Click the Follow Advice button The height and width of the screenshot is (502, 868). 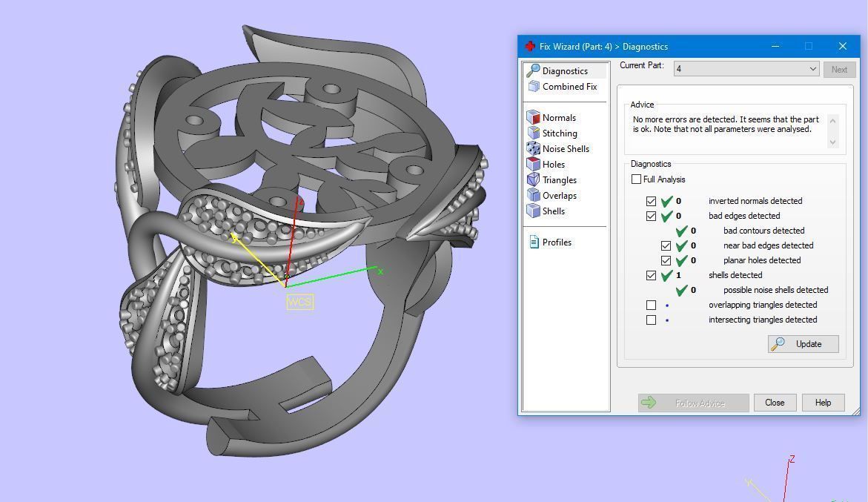pyautogui.click(x=694, y=403)
